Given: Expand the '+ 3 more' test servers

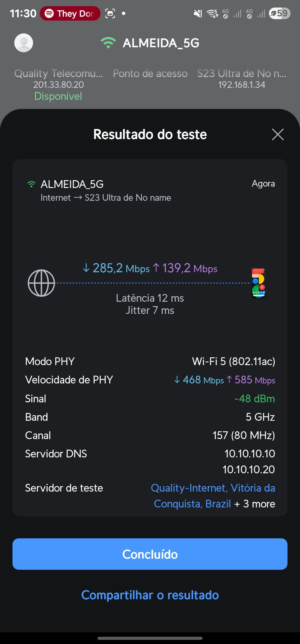Looking at the screenshot, I should click(x=254, y=504).
